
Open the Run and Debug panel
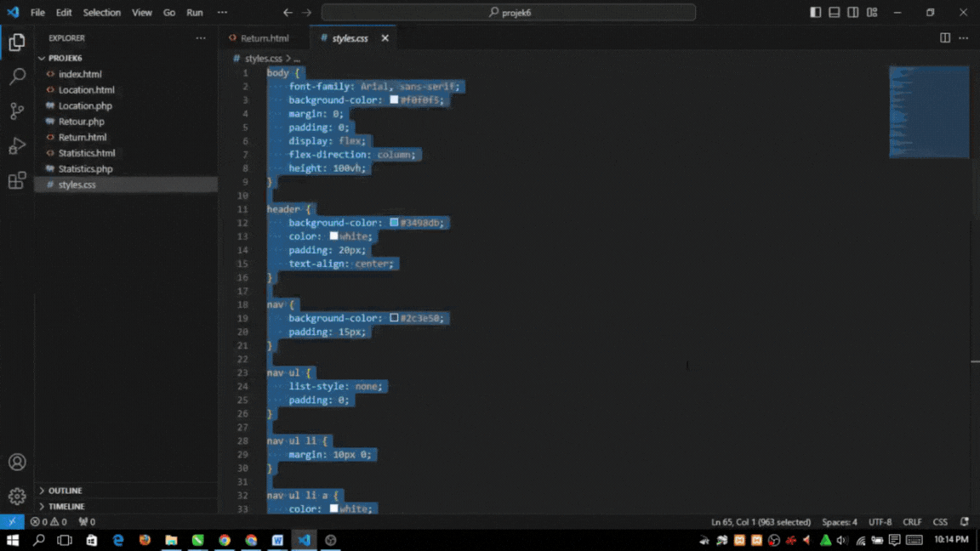pos(17,146)
